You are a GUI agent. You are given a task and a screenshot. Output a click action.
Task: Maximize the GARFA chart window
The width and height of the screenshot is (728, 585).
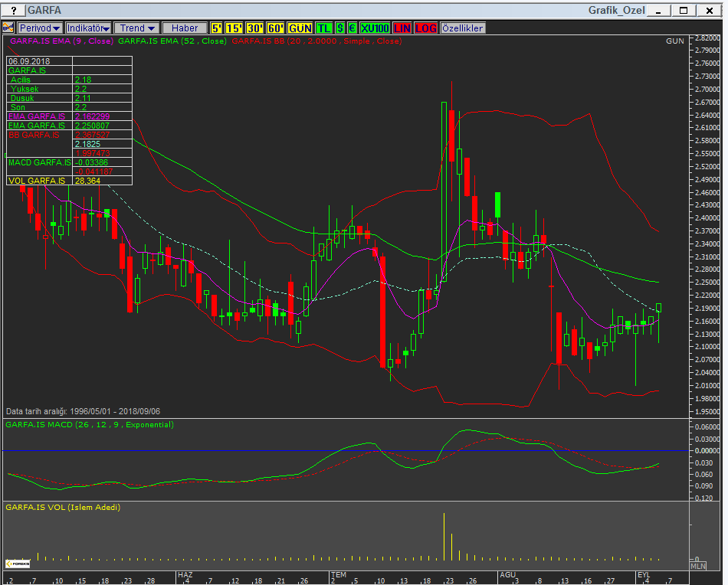tap(684, 10)
